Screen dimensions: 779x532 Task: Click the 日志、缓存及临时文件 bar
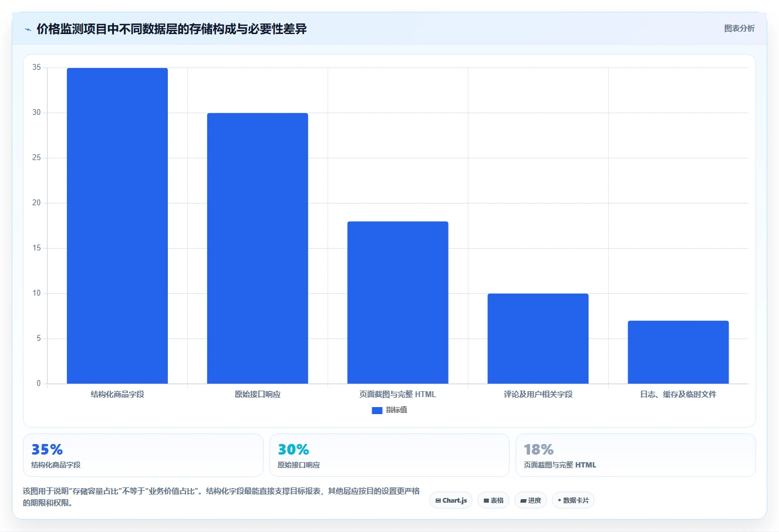679,352
